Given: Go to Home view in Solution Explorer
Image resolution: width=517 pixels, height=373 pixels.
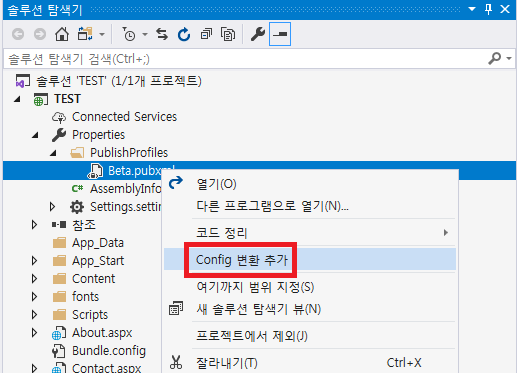Looking at the screenshot, I should (62, 34).
